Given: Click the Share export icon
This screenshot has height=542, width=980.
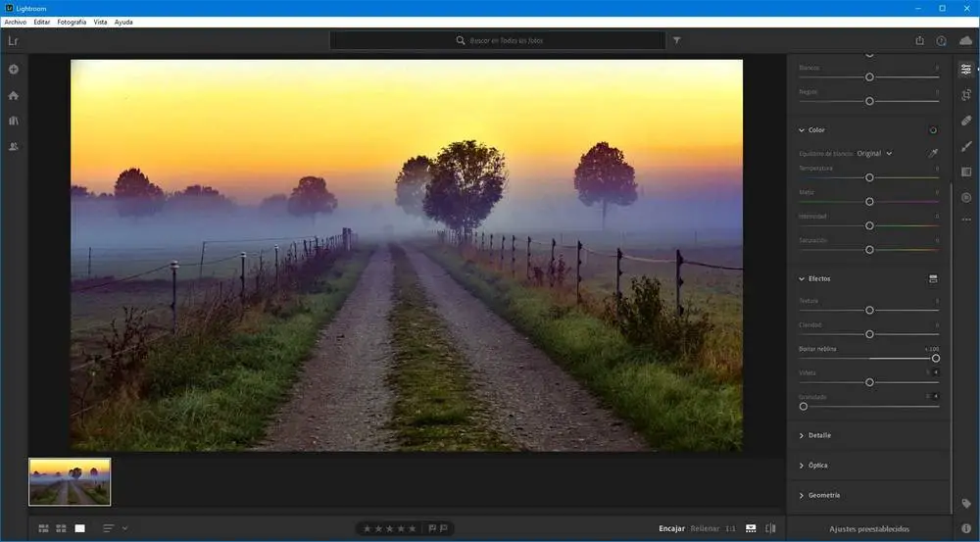Looking at the screenshot, I should coord(919,40).
